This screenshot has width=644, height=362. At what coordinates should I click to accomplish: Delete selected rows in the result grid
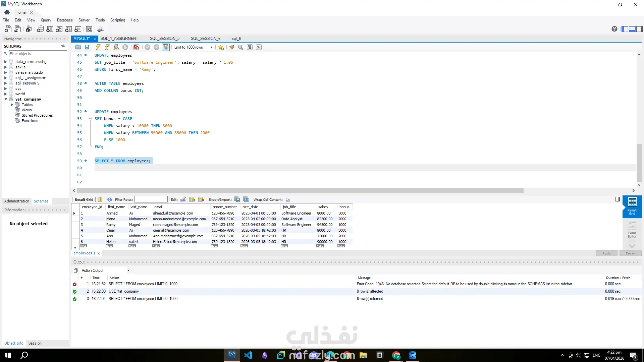click(201, 199)
